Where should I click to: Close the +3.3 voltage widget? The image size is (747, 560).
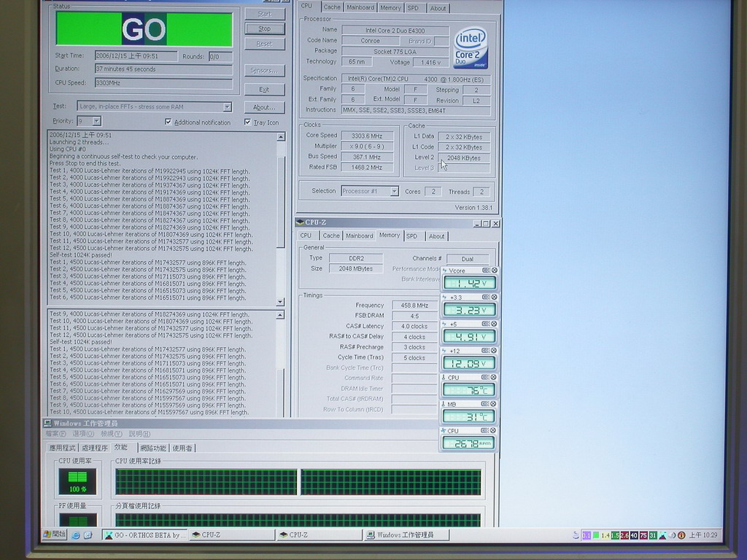[495, 297]
